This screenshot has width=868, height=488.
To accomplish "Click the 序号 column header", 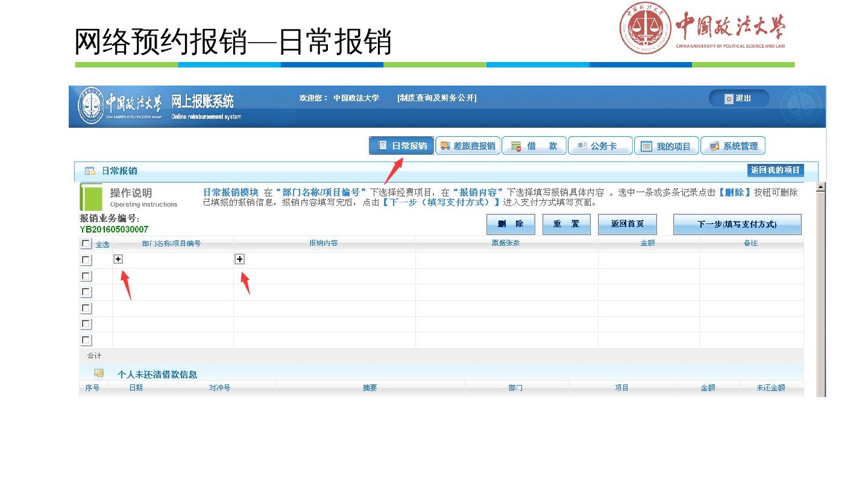I will [92, 388].
